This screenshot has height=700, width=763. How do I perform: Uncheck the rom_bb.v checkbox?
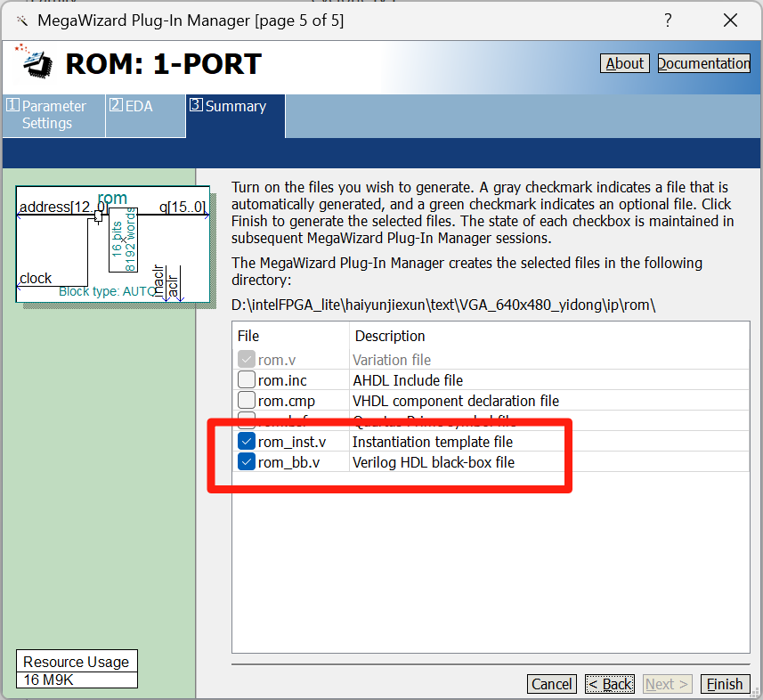pos(247,462)
